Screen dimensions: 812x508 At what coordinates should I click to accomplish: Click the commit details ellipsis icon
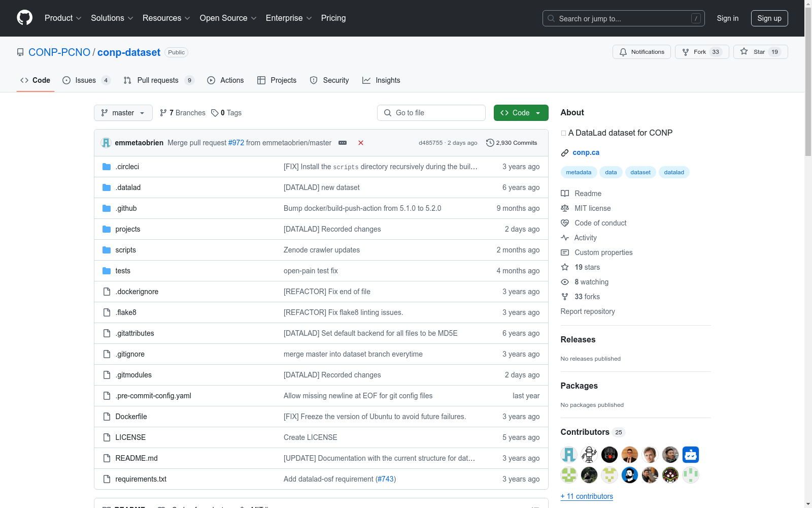343,143
